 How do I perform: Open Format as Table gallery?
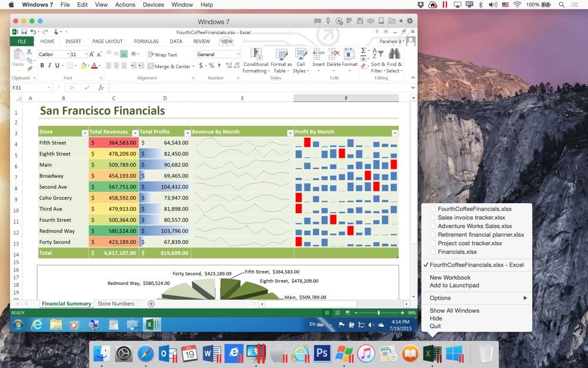click(281, 55)
